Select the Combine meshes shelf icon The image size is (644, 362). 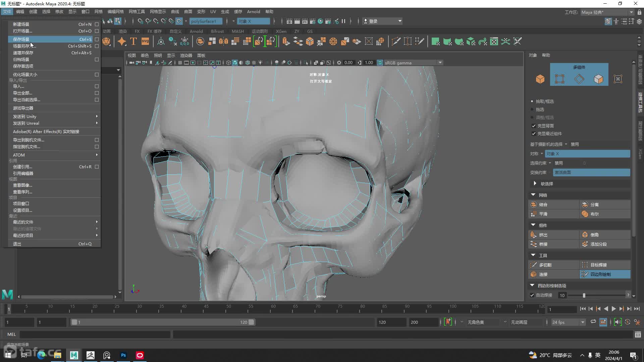[x=200, y=41]
